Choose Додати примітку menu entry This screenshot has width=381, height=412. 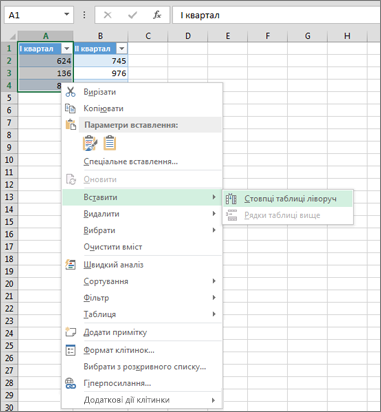(142, 332)
